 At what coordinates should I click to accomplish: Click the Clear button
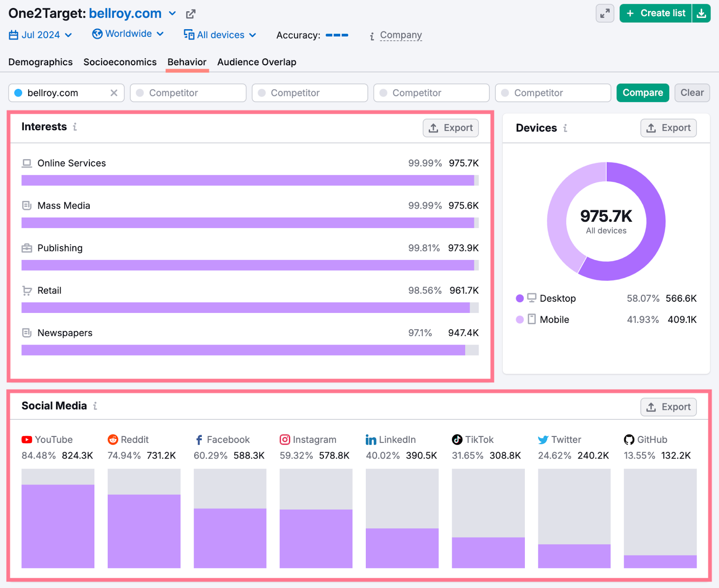pos(692,93)
